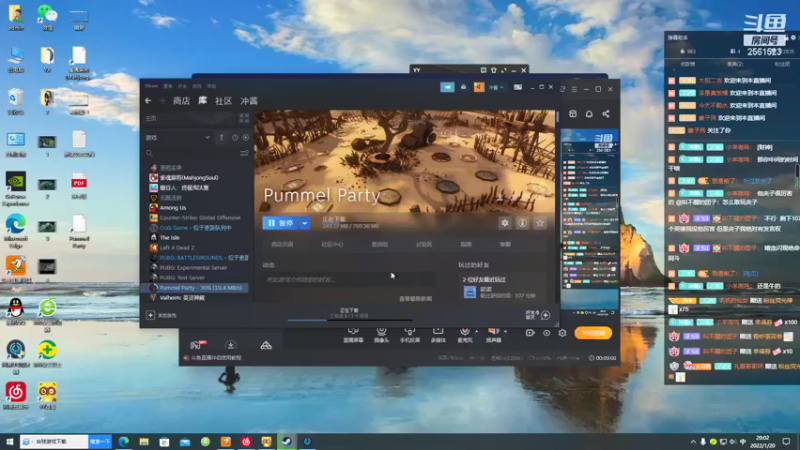
Task: Click the Windows Start button
Action: click(9, 441)
